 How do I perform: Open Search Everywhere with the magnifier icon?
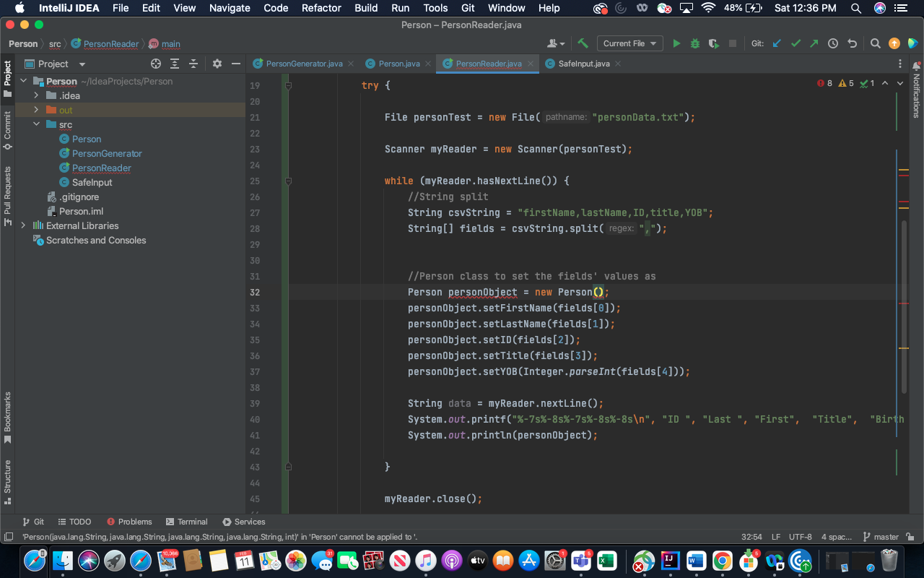point(873,43)
